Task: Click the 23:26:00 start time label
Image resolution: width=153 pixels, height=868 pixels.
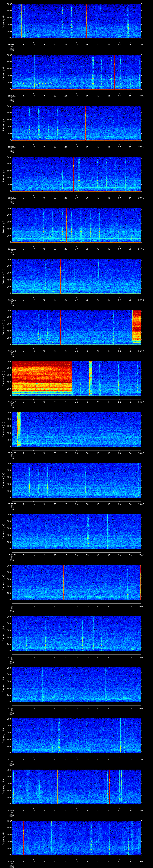Action: coord(12,555)
